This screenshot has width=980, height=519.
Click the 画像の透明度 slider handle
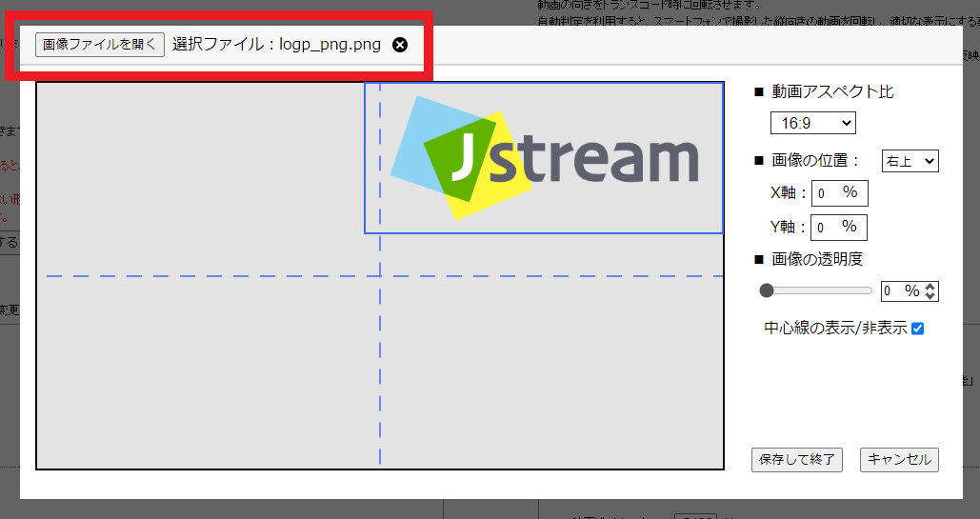pos(767,290)
